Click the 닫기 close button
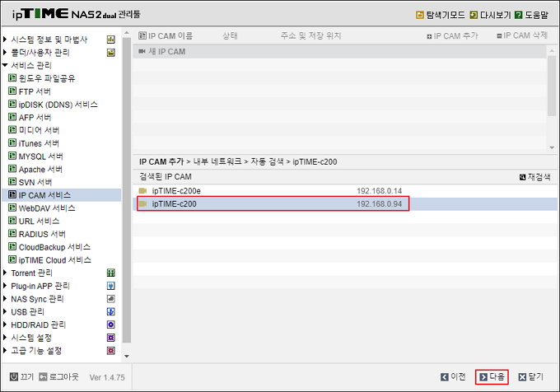 (531, 377)
